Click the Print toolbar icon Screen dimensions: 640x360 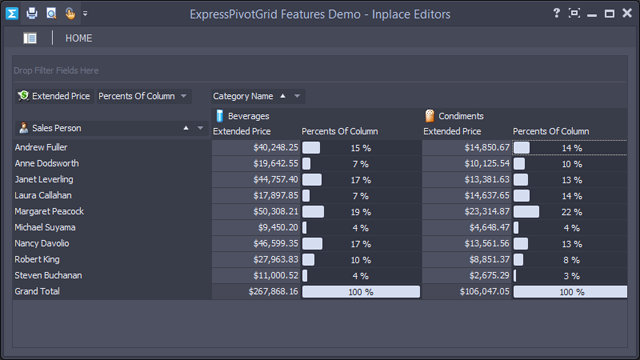[x=31, y=13]
